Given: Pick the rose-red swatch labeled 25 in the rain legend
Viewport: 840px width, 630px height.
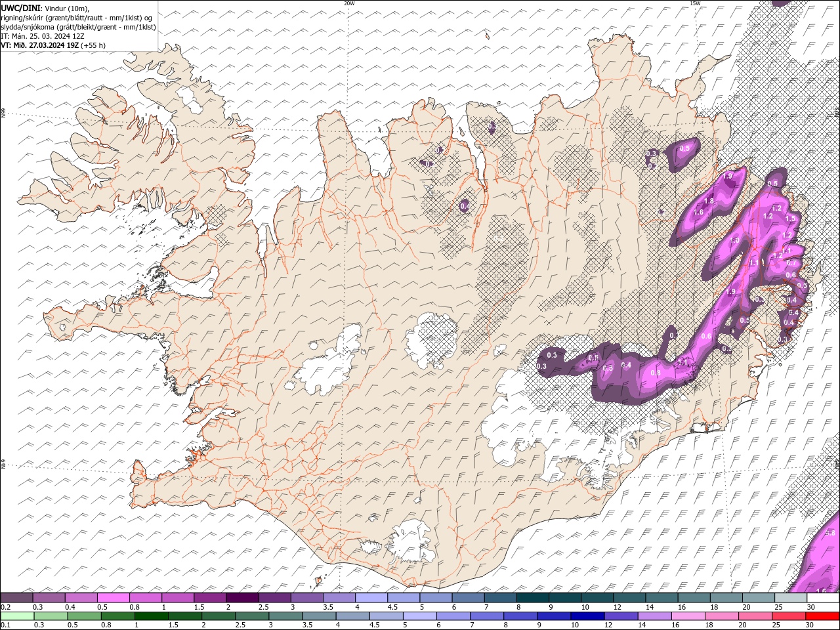Looking at the screenshot, I should coord(788,616).
